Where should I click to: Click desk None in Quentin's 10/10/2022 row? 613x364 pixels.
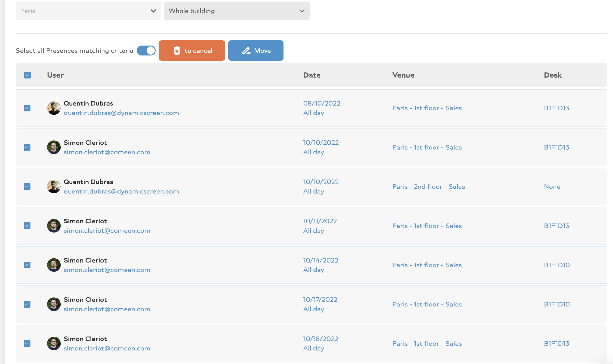[x=552, y=187]
